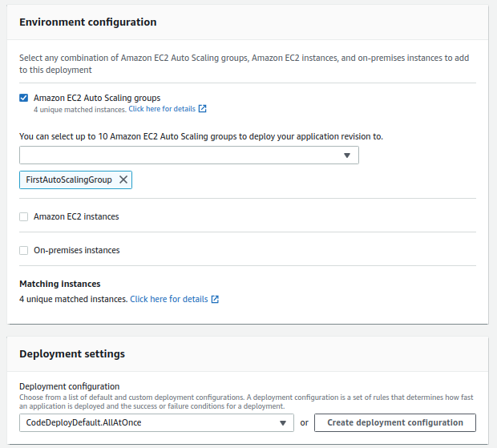
Task: Tick the On-premises instances checkbox
Action: point(24,250)
